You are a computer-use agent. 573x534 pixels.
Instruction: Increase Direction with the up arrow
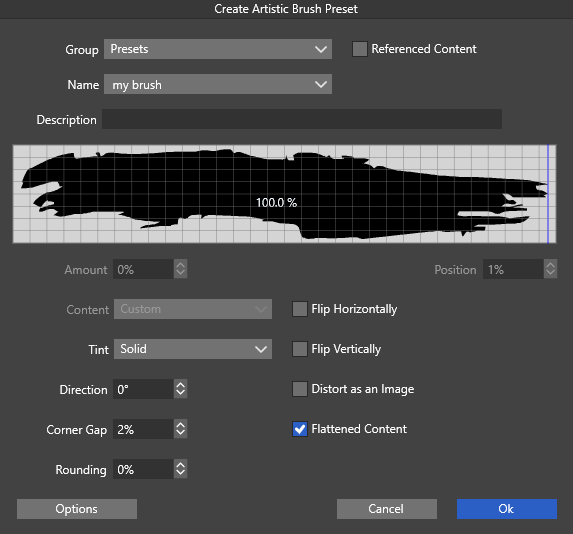tap(181, 385)
